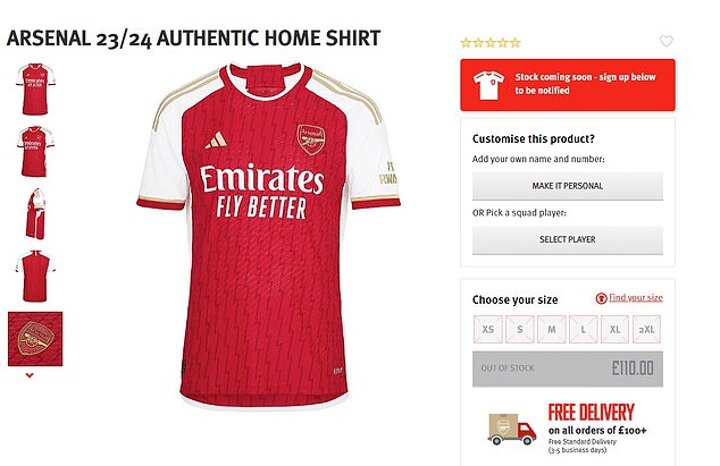The height and width of the screenshot is (466, 720).
Task: Show the side view shirt thumbnail
Action: (x=35, y=213)
